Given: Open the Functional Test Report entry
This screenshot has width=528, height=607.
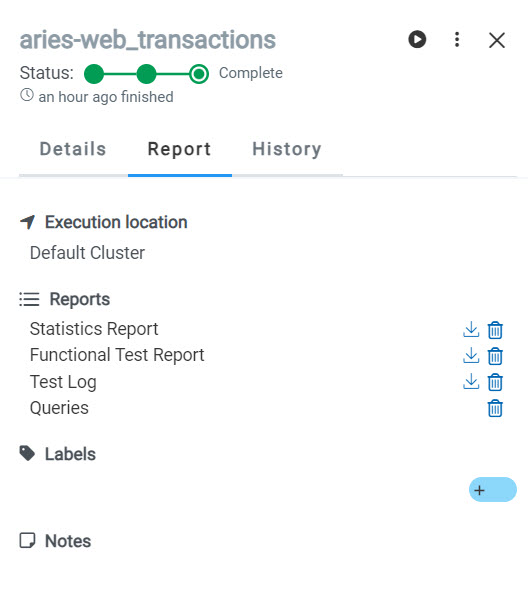Looking at the screenshot, I should [117, 355].
